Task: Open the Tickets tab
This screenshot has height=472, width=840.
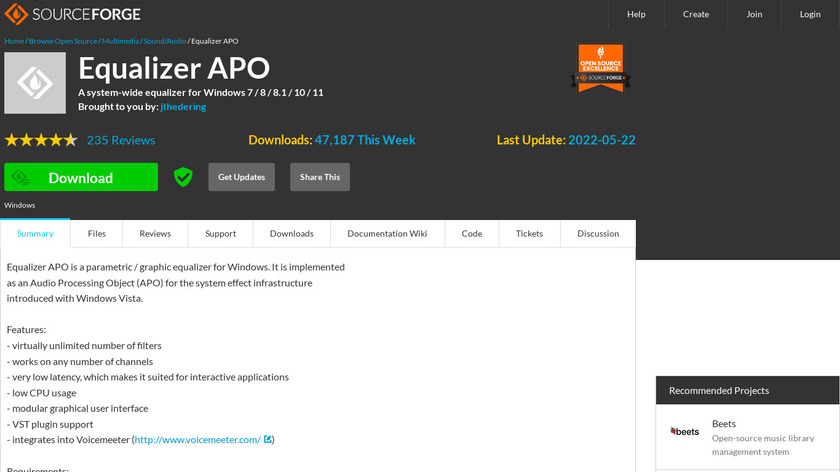Action: (x=529, y=234)
